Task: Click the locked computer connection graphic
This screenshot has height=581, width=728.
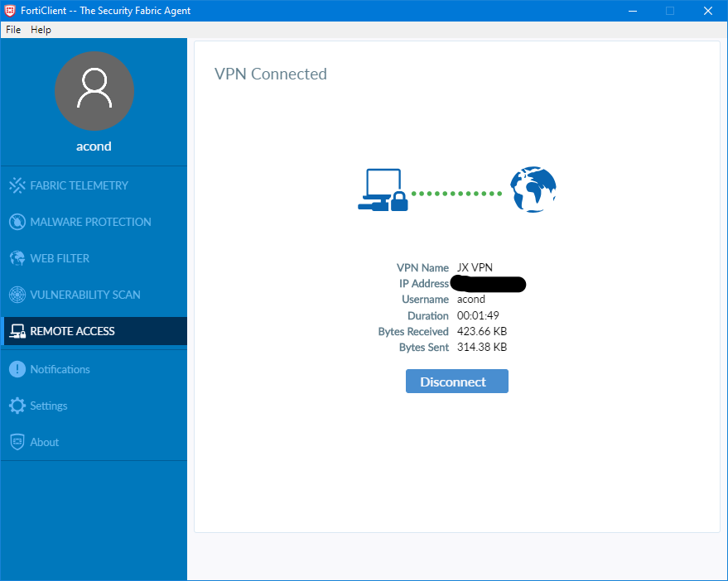Action: [x=383, y=190]
